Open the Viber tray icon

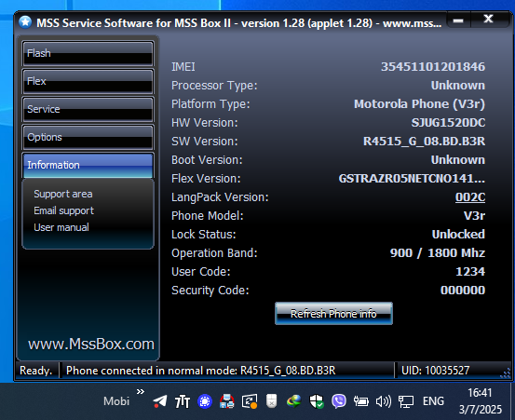[x=339, y=401]
